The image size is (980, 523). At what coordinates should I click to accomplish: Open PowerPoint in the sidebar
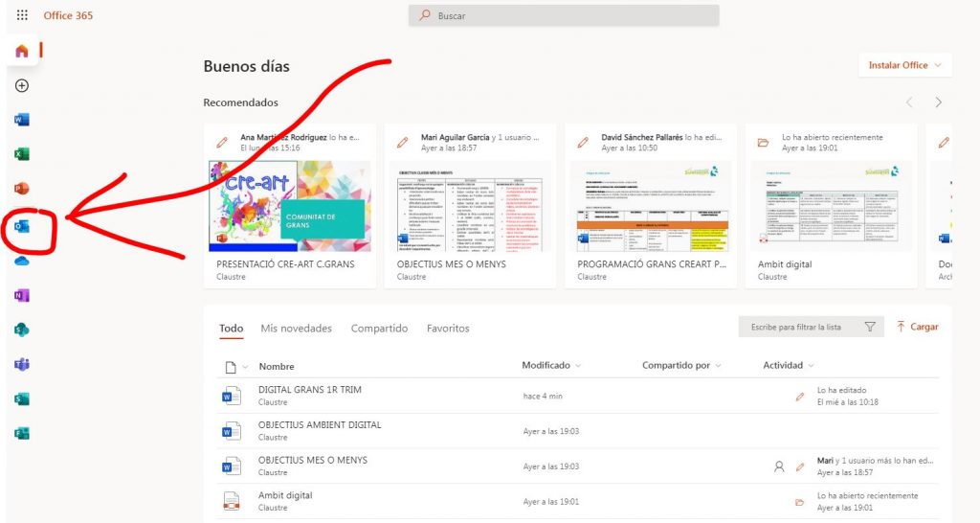[x=22, y=189]
